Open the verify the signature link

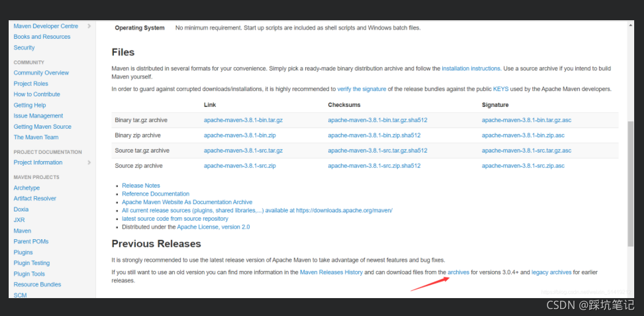click(361, 88)
